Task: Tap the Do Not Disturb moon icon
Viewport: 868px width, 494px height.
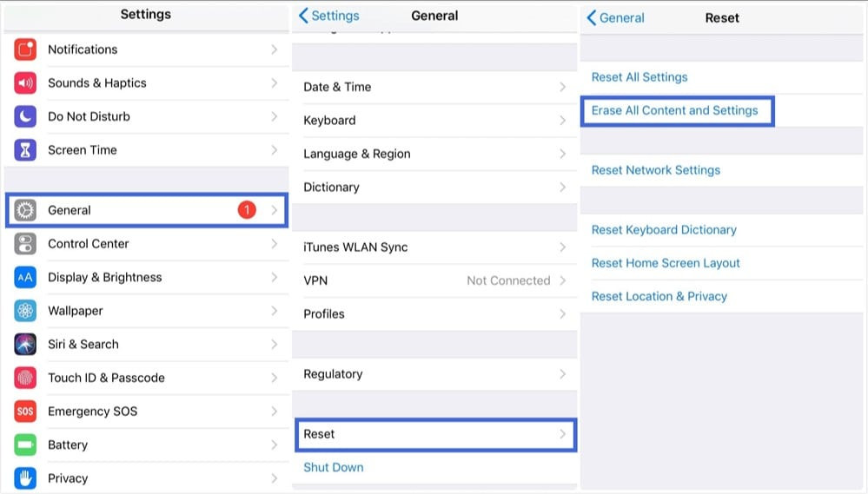Action: (x=25, y=116)
